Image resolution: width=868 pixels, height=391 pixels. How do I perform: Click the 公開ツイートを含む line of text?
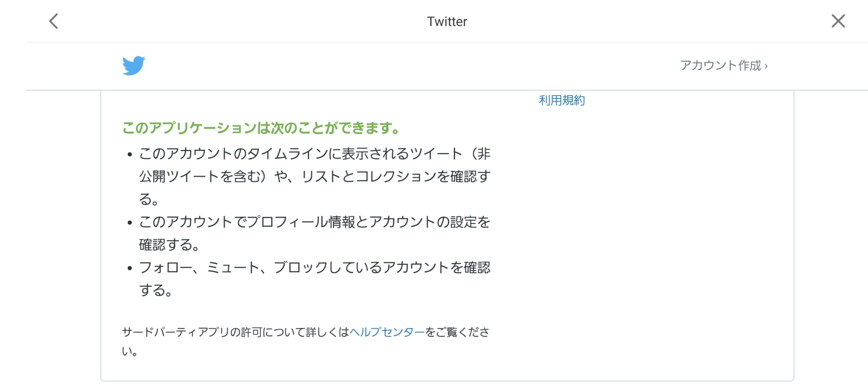coord(315,176)
